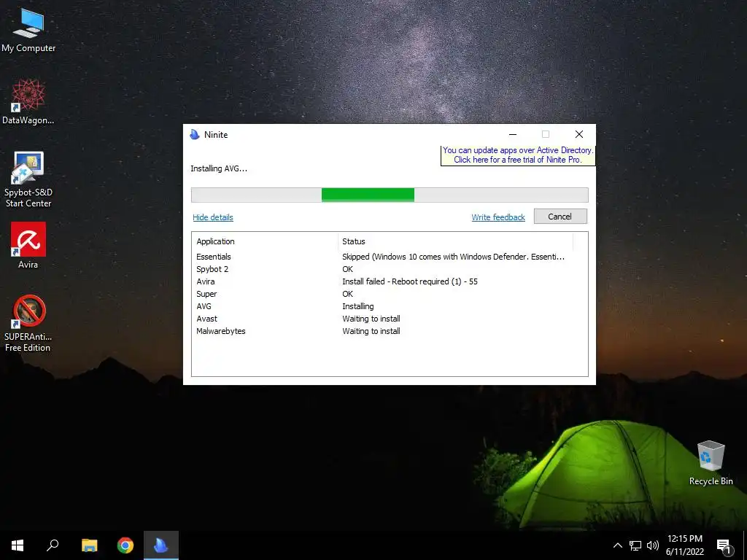The height and width of the screenshot is (560, 747).
Task: Click Hide details link
Action: 213,217
